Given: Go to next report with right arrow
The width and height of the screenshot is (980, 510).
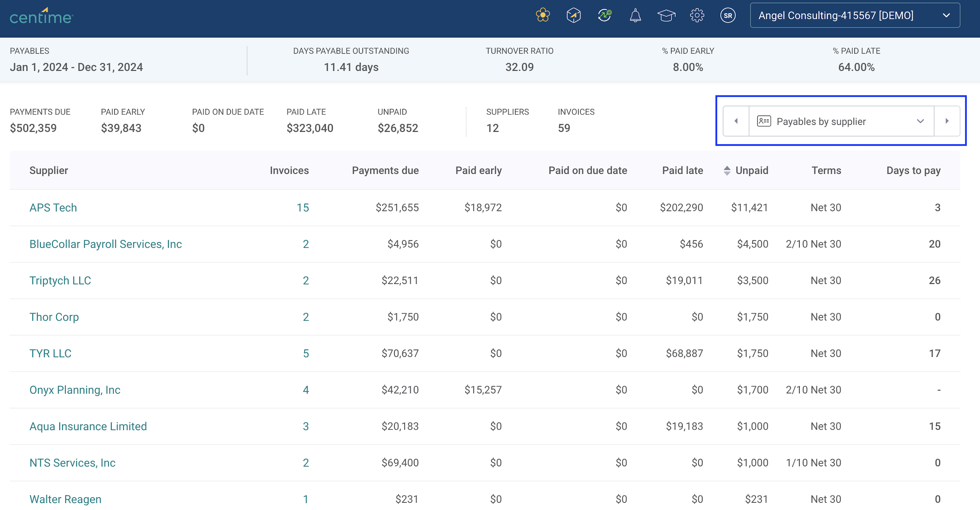Looking at the screenshot, I should [947, 121].
